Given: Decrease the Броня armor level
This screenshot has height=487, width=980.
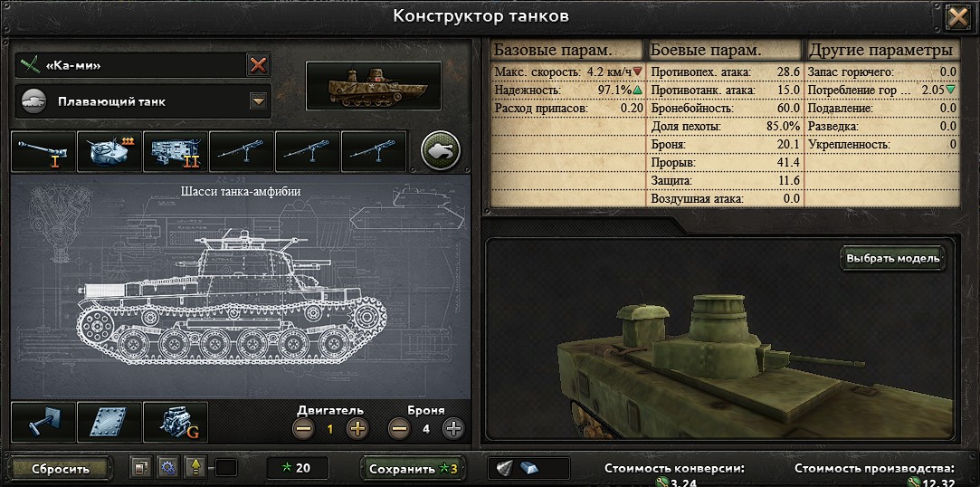Looking at the screenshot, I should (399, 429).
